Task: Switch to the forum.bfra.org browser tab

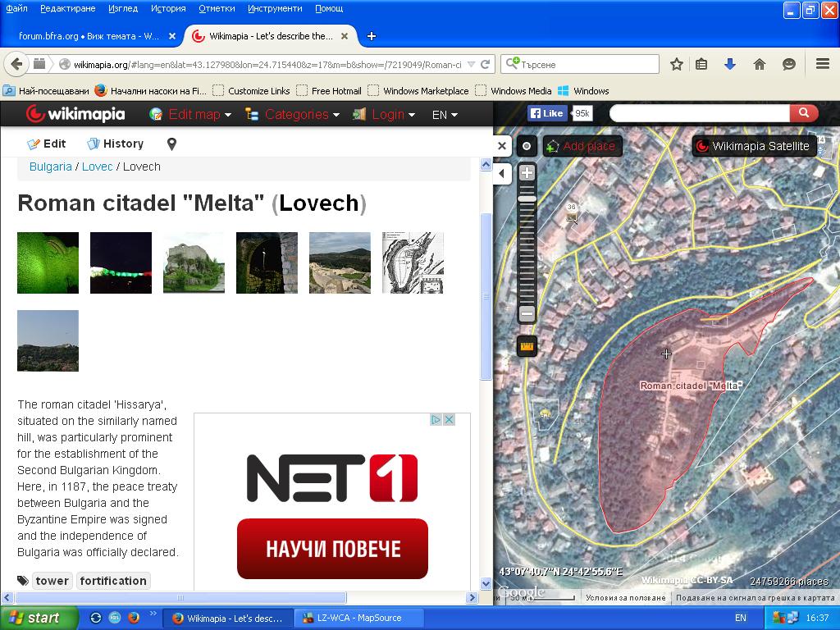Action: (x=89, y=36)
